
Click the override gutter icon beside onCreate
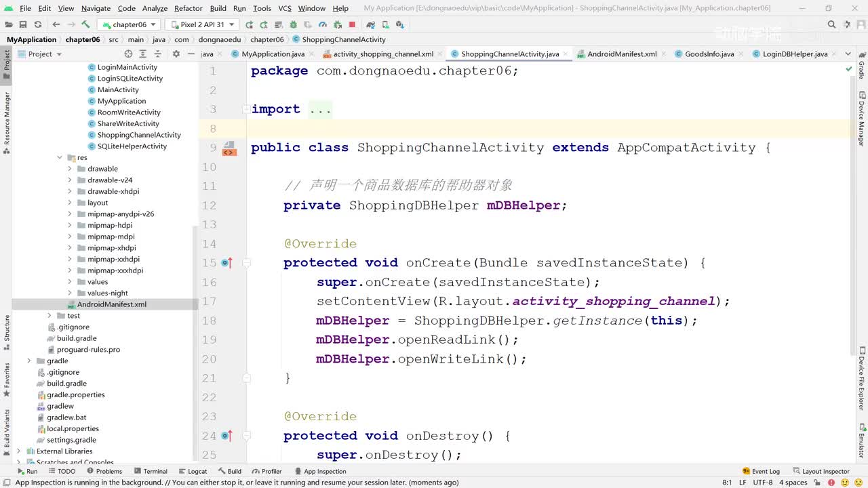pos(226,262)
